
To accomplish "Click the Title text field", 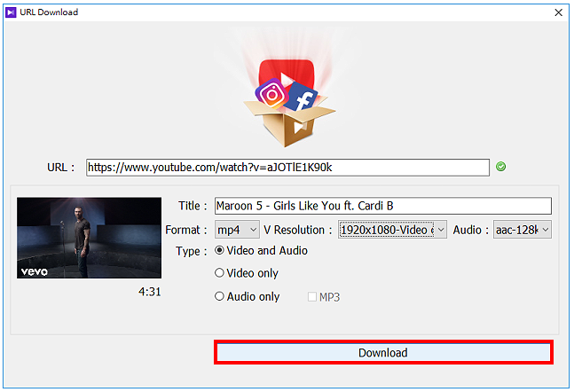I will (383, 206).
